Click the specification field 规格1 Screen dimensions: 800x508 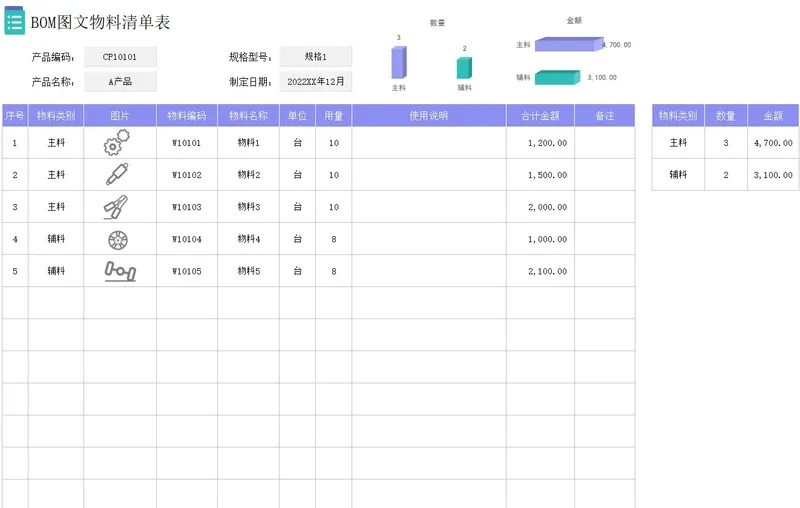click(x=315, y=57)
